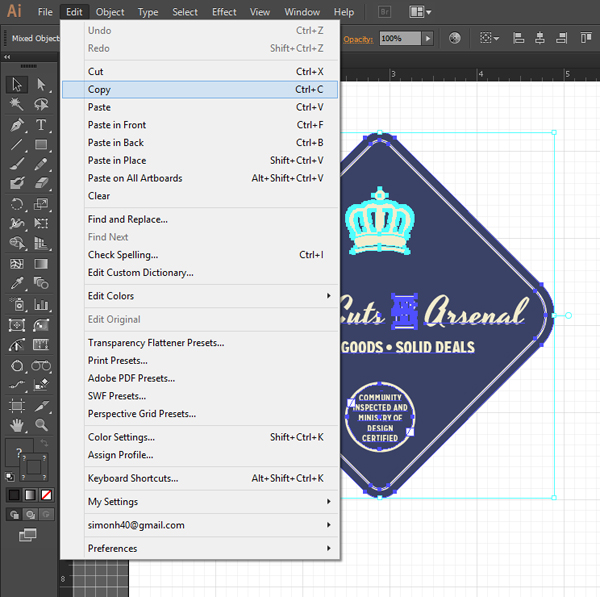Select the Hand tool

pos(17,425)
